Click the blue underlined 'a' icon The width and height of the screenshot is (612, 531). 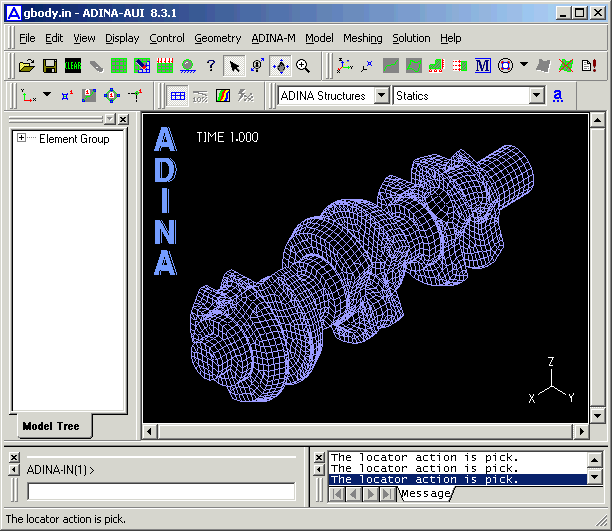[558, 95]
